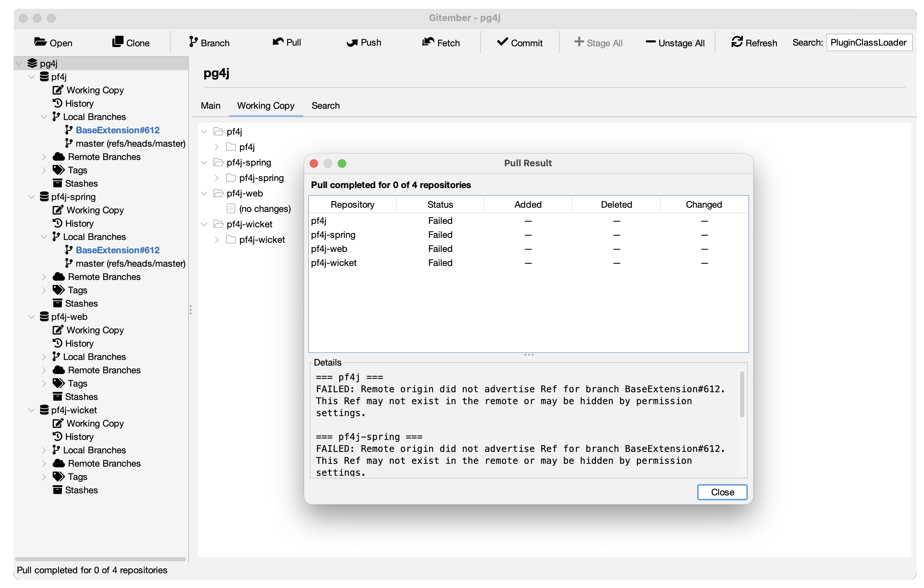Expand pf4j subfolder in working copy tree
This screenshot has height=588, width=924.
point(217,147)
